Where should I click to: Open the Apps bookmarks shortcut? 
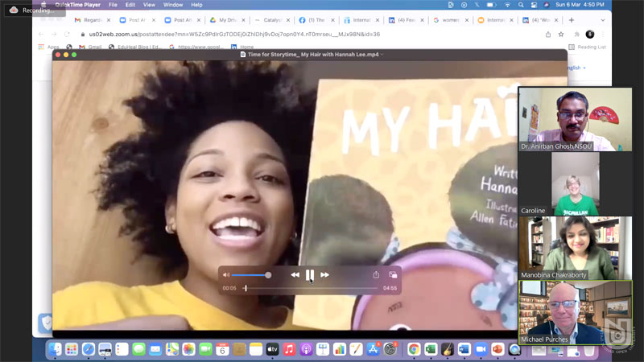tap(49, 47)
